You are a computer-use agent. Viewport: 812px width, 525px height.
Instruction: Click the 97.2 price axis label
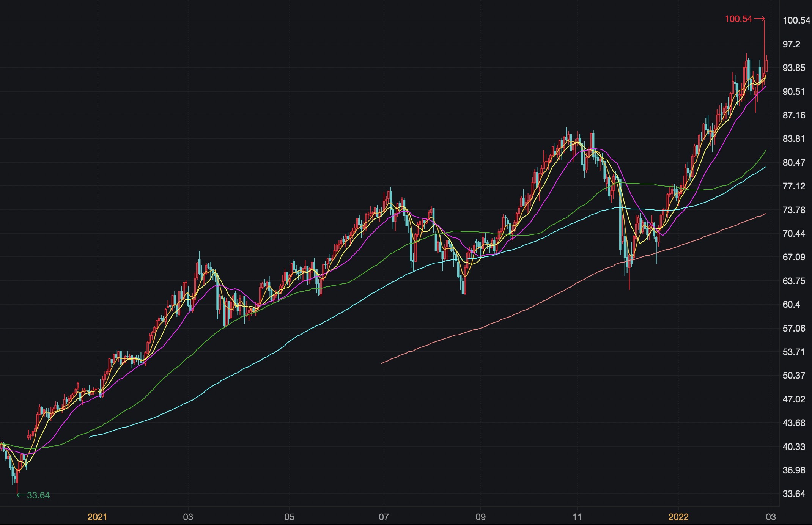click(x=791, y=44)
